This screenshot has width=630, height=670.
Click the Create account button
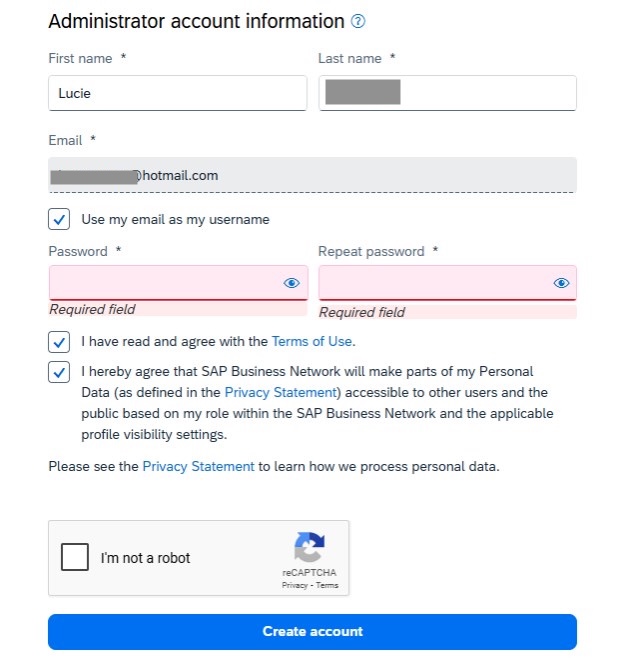click(x=312, y=631)
